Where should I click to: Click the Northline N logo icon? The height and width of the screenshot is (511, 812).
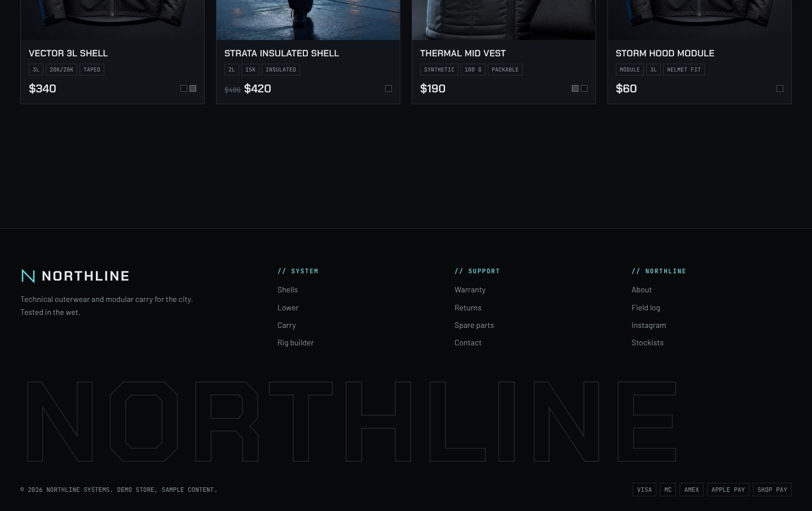click(28, 276)
